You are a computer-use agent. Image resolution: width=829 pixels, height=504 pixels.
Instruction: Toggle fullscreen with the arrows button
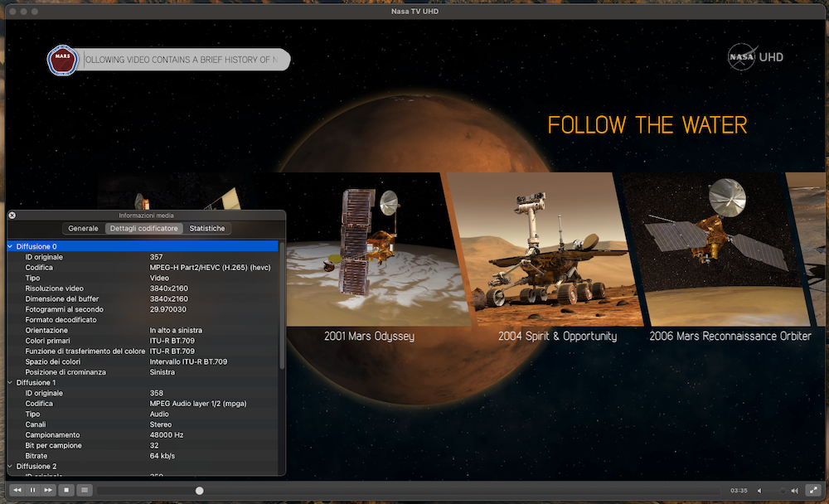pos(813,490)
